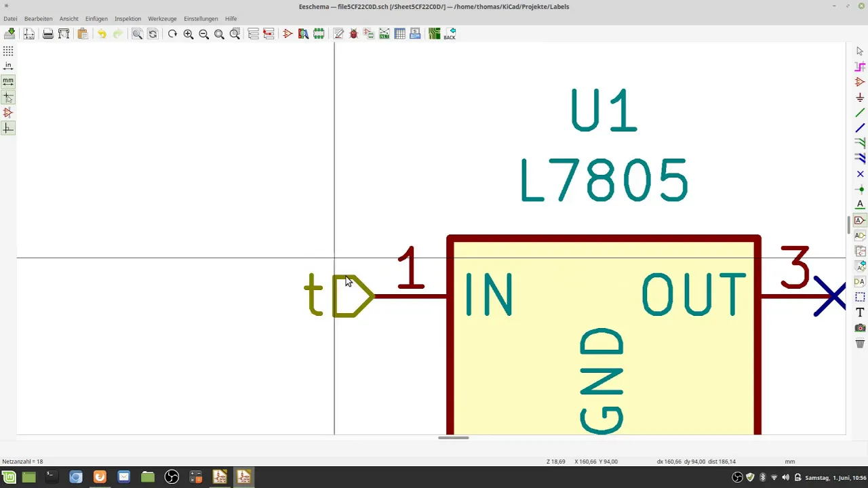Open the Symbol Library Browser

(x=303, y=34)
